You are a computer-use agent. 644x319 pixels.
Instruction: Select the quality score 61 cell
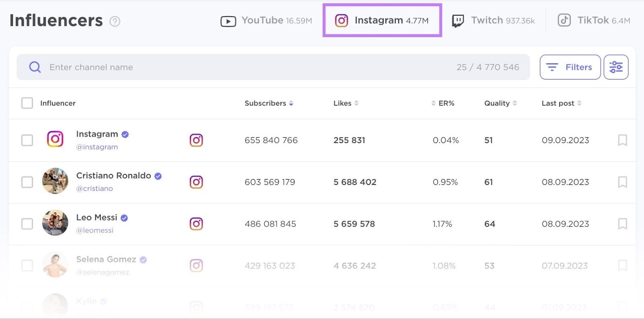(489, 182)
